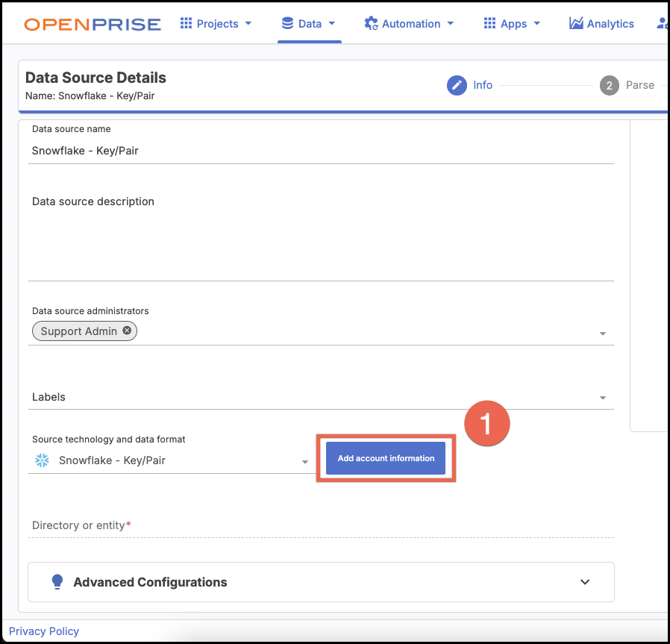Screen dimensions: 670x644
Task: Click the Projects grid icon
Action: coord(186,23)
